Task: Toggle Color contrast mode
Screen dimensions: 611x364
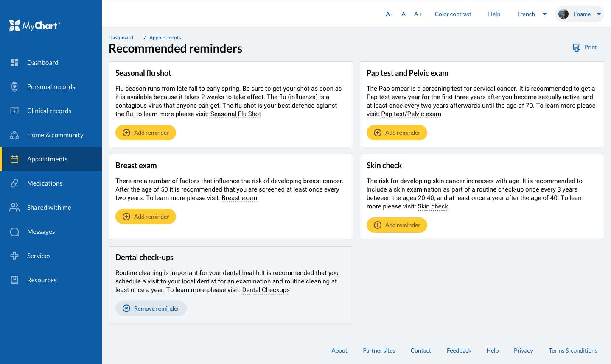Action: (453, 14)
